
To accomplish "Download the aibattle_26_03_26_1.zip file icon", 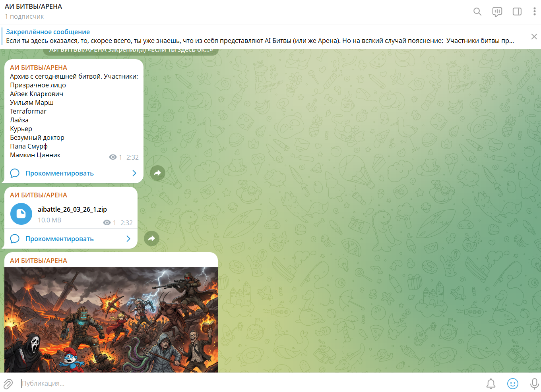I will tap(21, 214).
